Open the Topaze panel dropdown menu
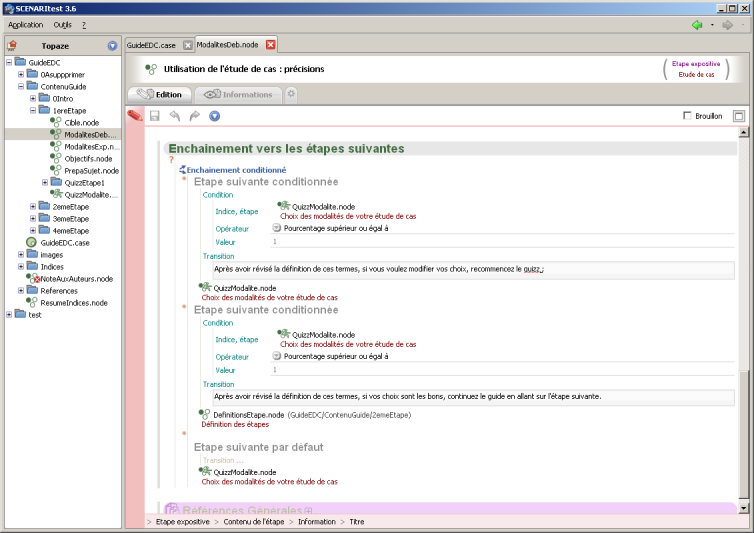Viewport: 754px width, 533px height. coord(112,46)
